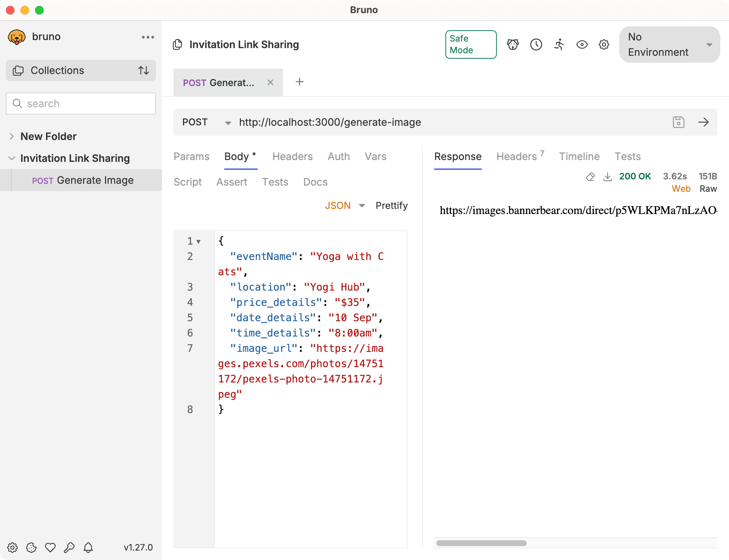Toggle Safe Mode
This screenshot has height=560, width=729.
pos(471,44)
